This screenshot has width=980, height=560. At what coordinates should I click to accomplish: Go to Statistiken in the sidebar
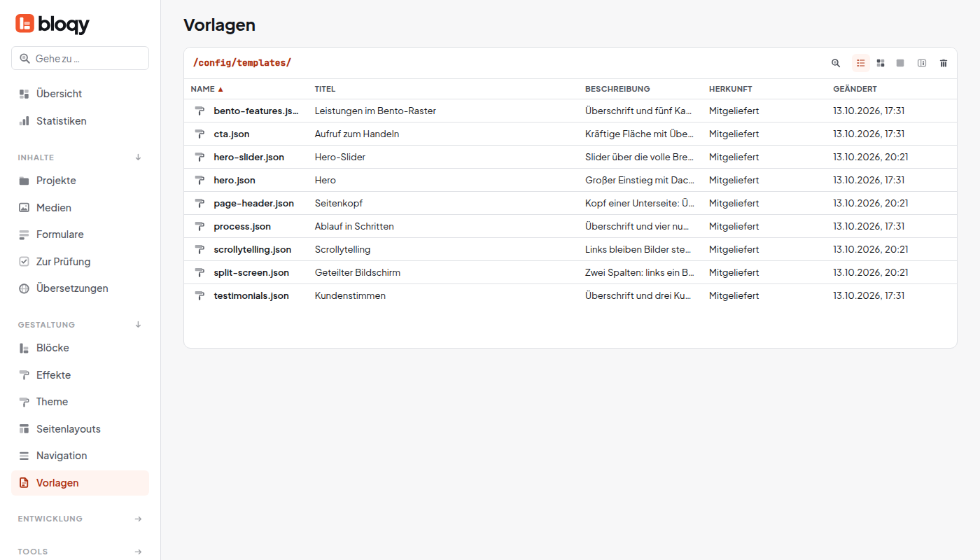(80, 121)
